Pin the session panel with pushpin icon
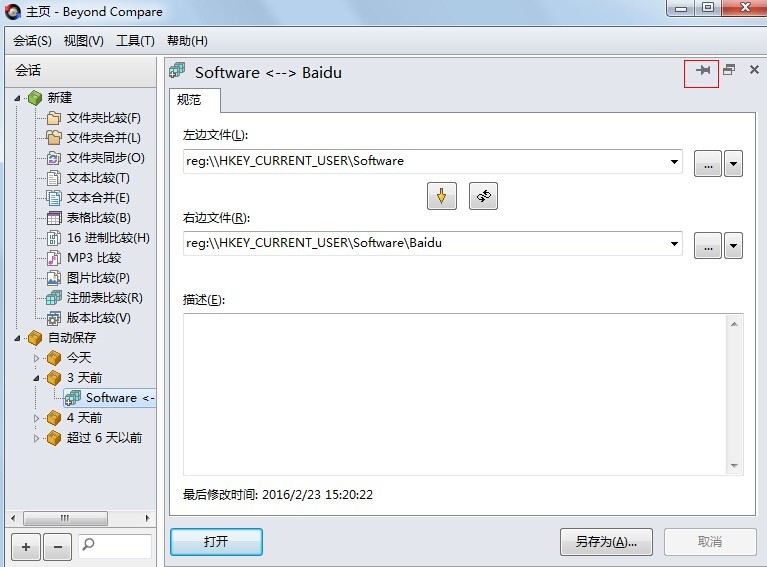The image size is (767, 567). point(703,70)
